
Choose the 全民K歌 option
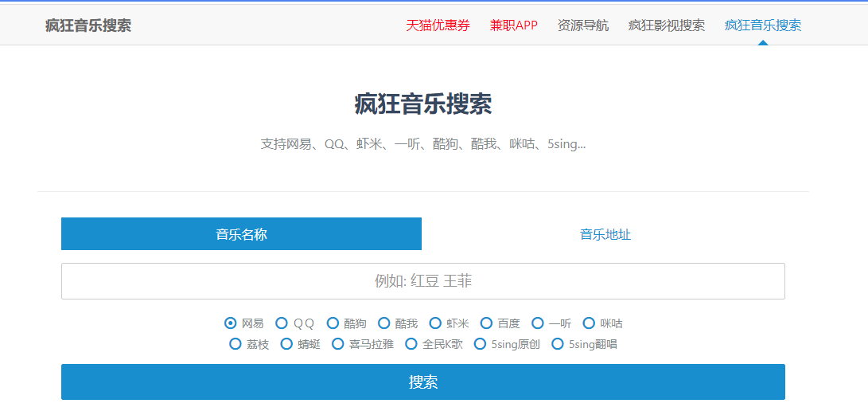point(411,344)
